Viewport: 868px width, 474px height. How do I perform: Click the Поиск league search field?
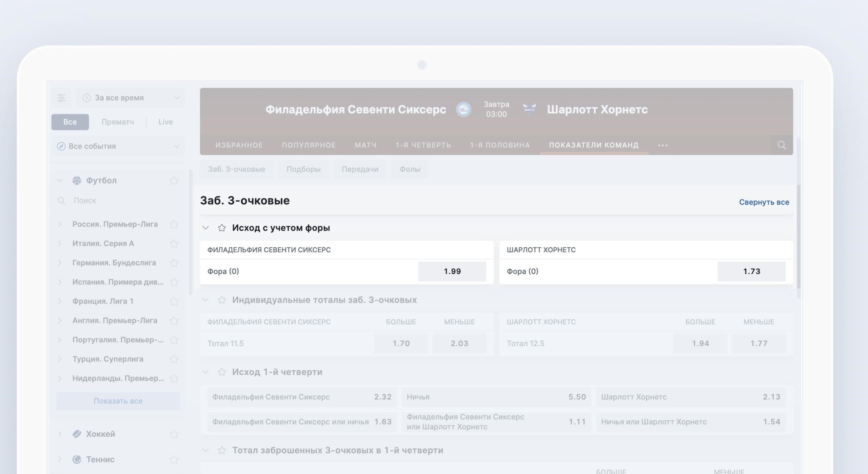tap(118, 201)
